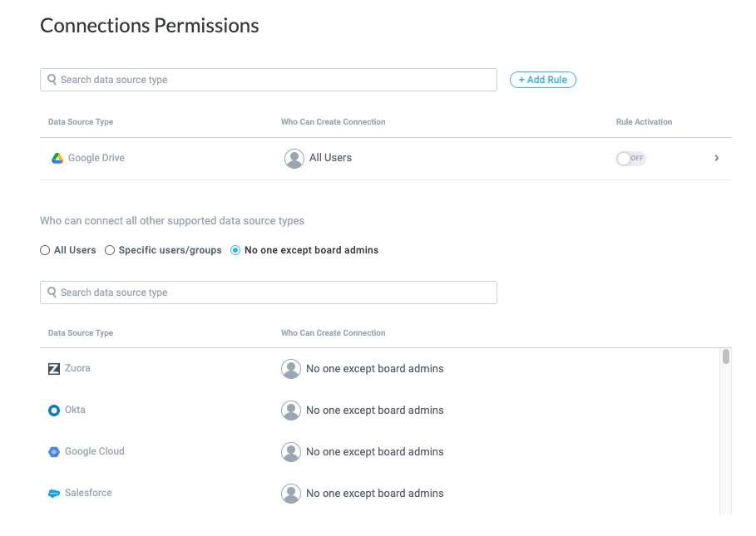Toggle the Google Drive rule activation switch
Viewport: 756px width, 536px height.
tap(630, 158)
